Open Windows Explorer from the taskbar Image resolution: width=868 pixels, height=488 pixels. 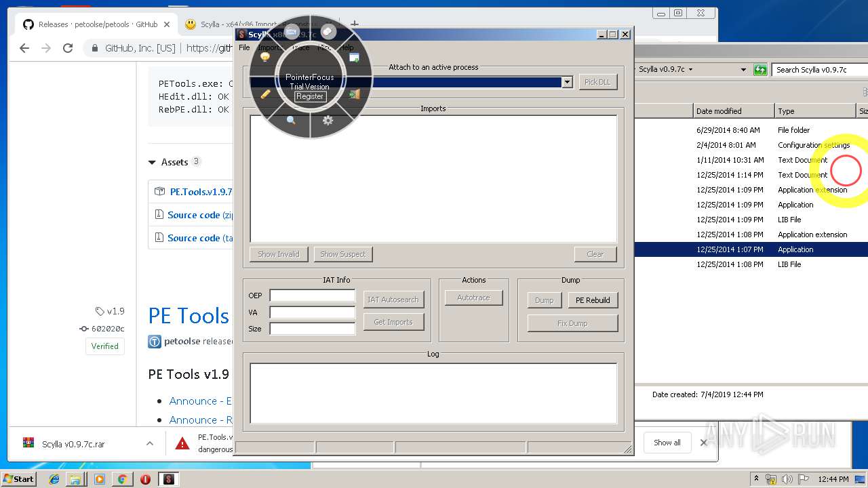[76, 479]
